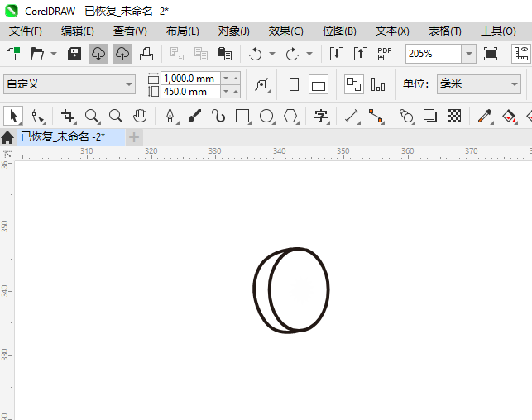The width and height of the screenshot is (532, 420).
Task: Click the Import icon
Action: point(337,54)
